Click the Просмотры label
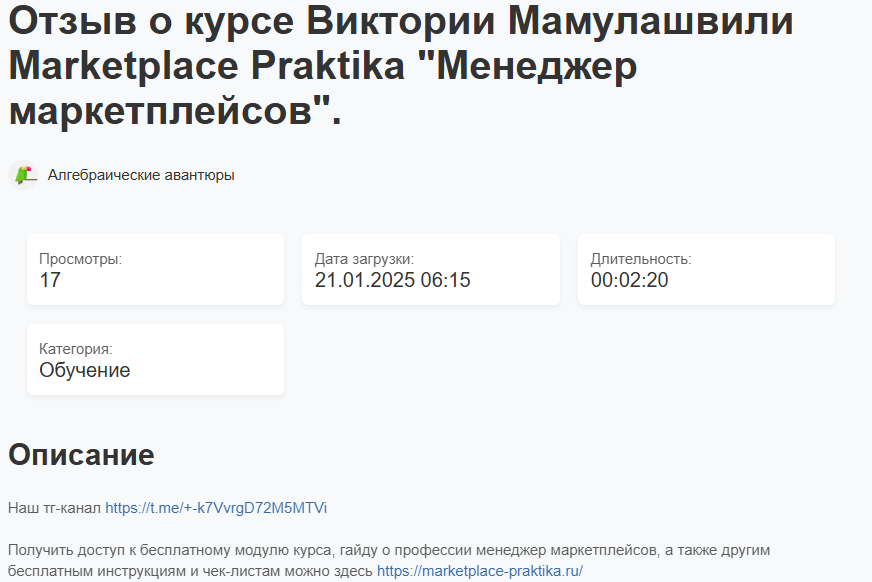This screenshot has height=582, width=872. point(80,259)
